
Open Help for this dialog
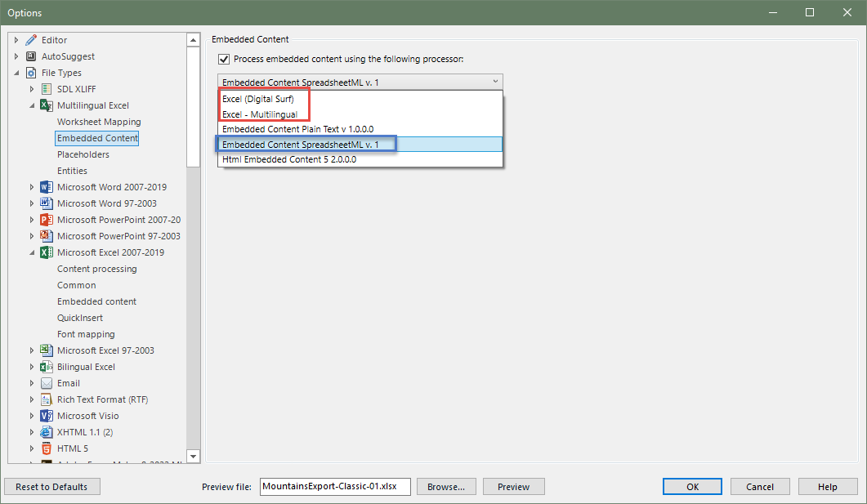828,487
